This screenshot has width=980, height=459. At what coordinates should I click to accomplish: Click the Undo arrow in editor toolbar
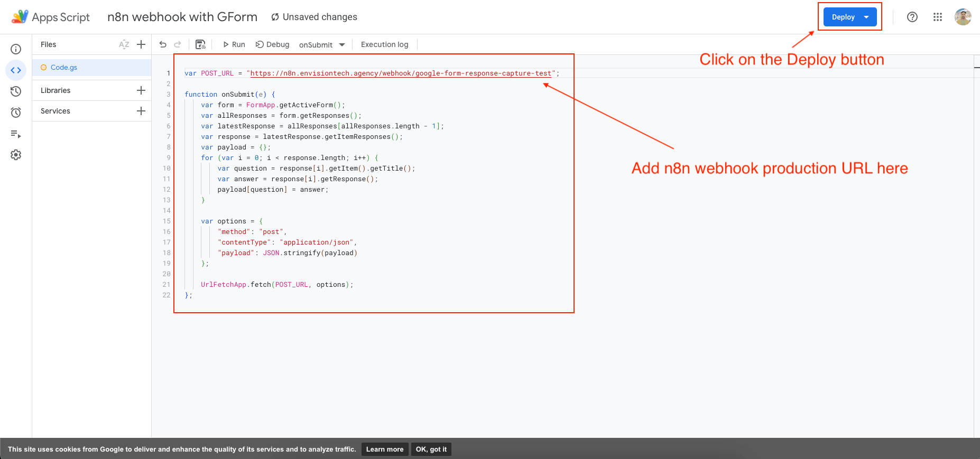click(163, 44)
